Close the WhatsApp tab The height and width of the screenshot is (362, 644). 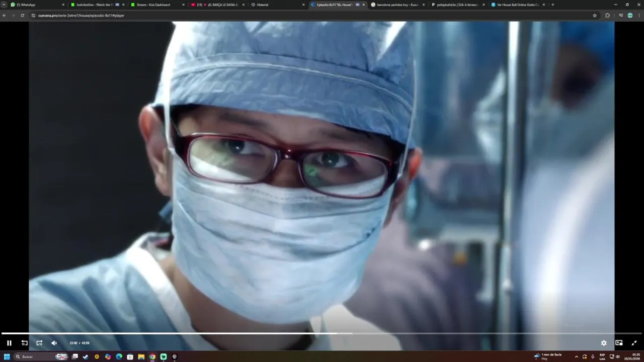point(63,5)
